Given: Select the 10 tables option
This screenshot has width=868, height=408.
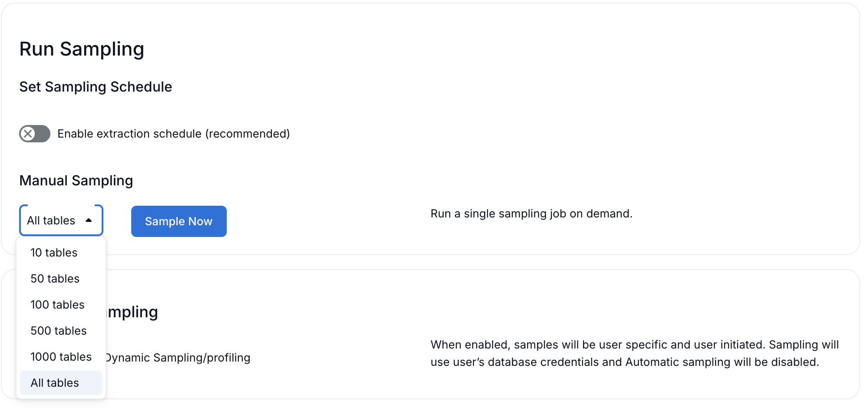Looking at the screenshot, I should coord(54,253).
